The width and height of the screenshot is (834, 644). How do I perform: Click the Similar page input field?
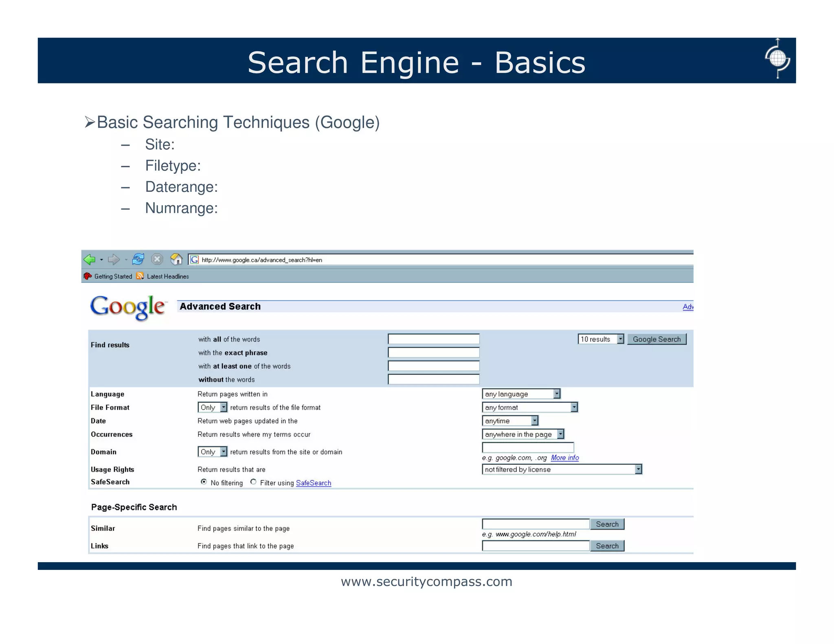pos(536,524)
